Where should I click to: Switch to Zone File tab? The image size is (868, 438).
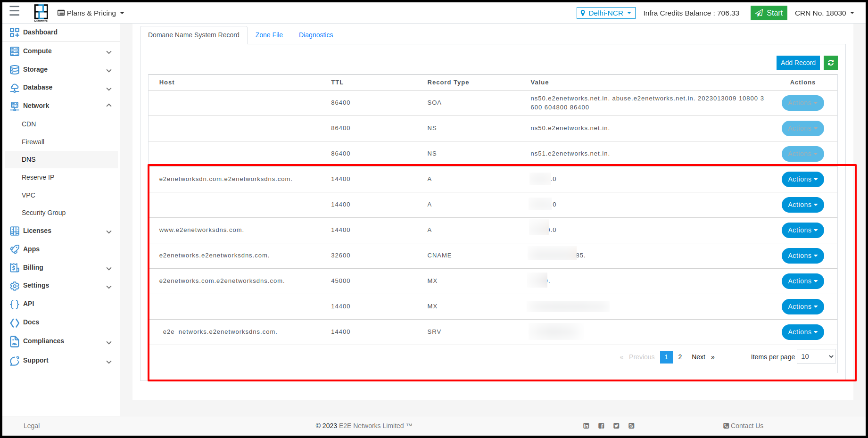tap(269, 35)
